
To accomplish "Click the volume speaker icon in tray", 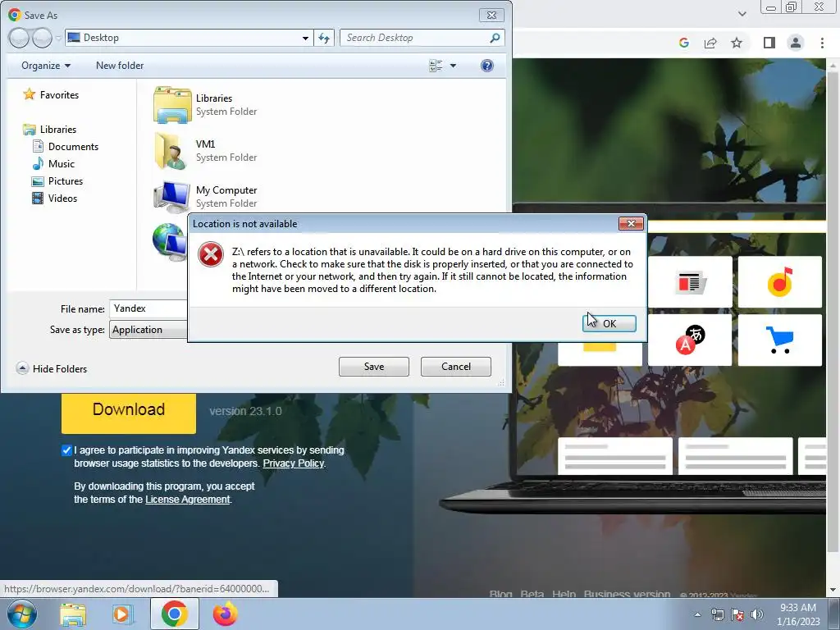I will (x=757, y=614).
